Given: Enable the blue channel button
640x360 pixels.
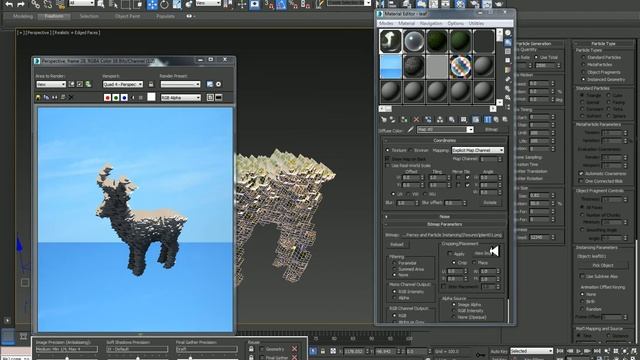Looking at the screenshot, I should pyautogui.click(x=124, y=98).
